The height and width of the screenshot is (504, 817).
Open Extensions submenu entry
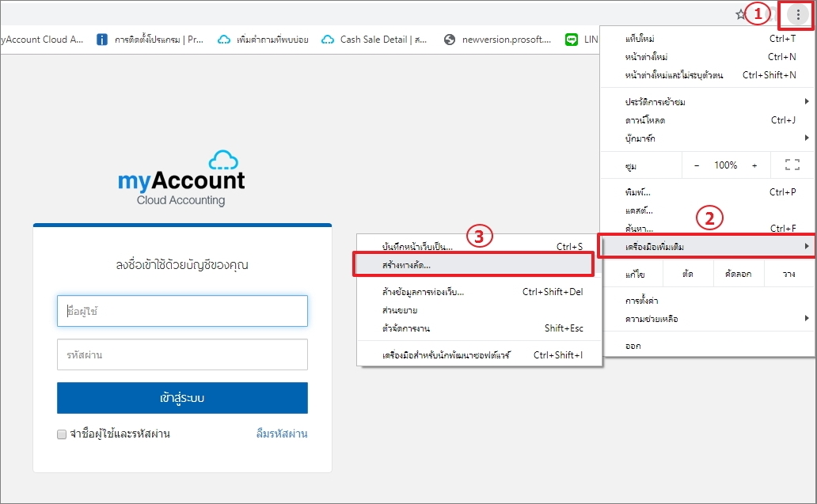click(x=480, y=310)
